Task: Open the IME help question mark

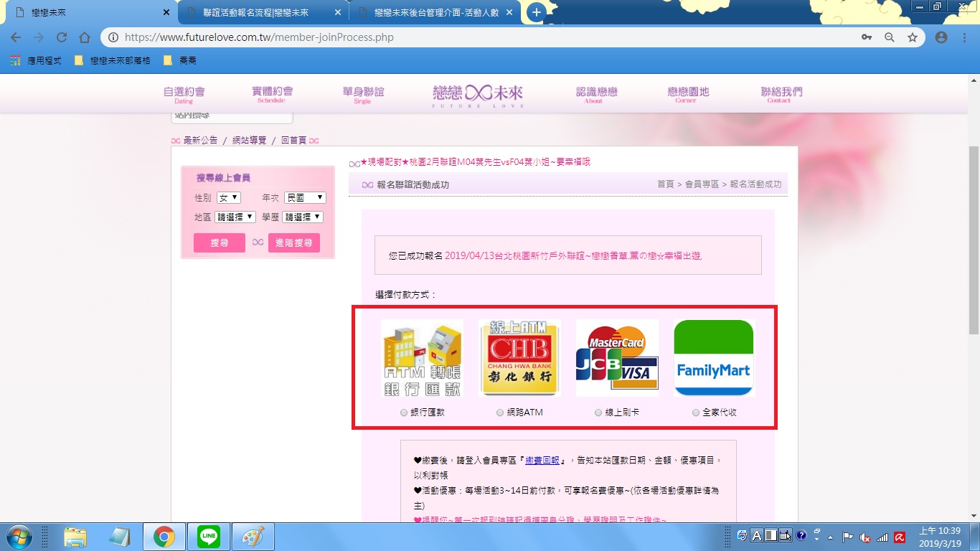Action: (801, 535)
